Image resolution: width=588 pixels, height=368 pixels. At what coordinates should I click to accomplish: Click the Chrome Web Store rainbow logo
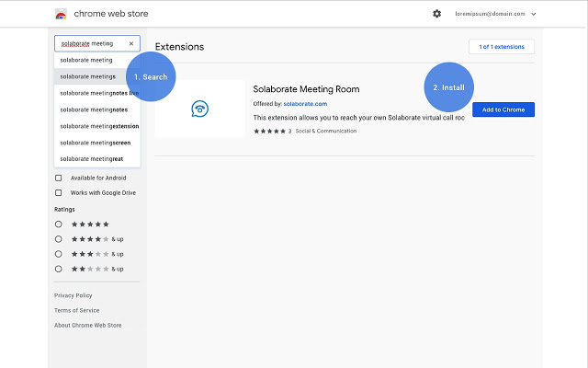[61, 15]
